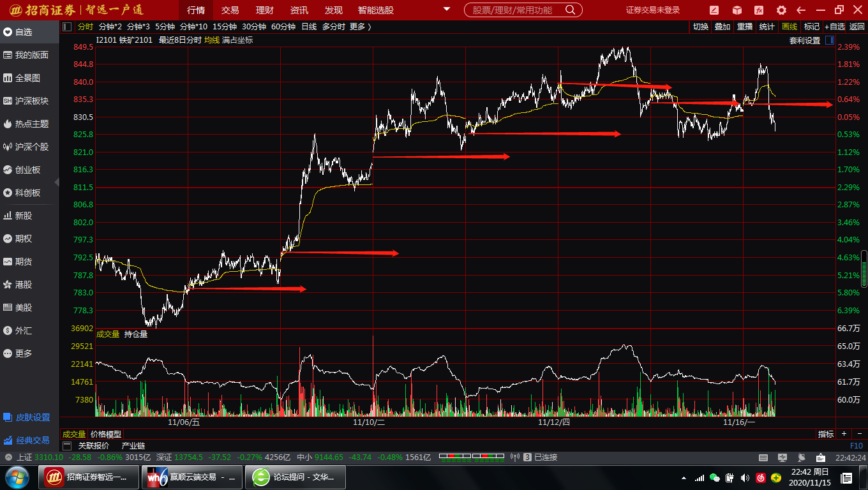The image size is (868, 490).
Task: Switch to 5分钟 chart period
Action: [165, 26]
